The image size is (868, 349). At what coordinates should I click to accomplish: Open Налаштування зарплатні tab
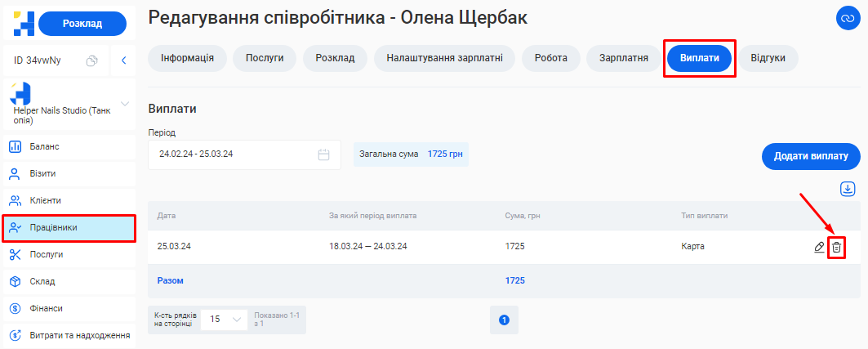coord(444,58)
